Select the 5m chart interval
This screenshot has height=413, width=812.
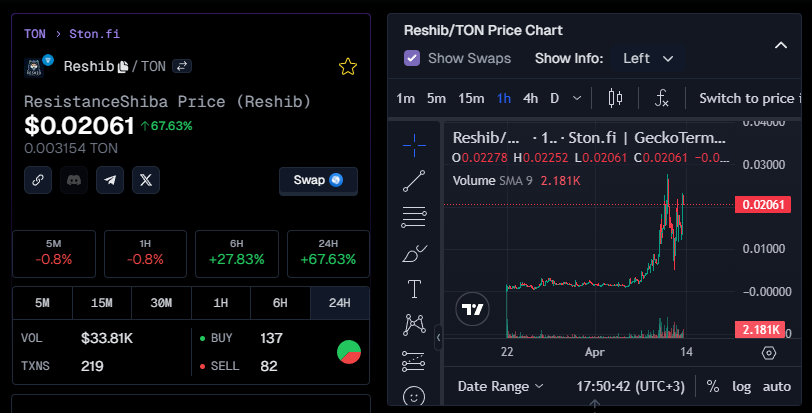(x=436, y=98)
